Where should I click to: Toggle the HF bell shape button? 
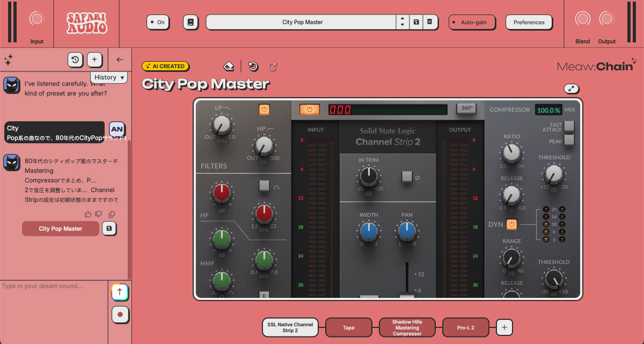click(264, 186)
